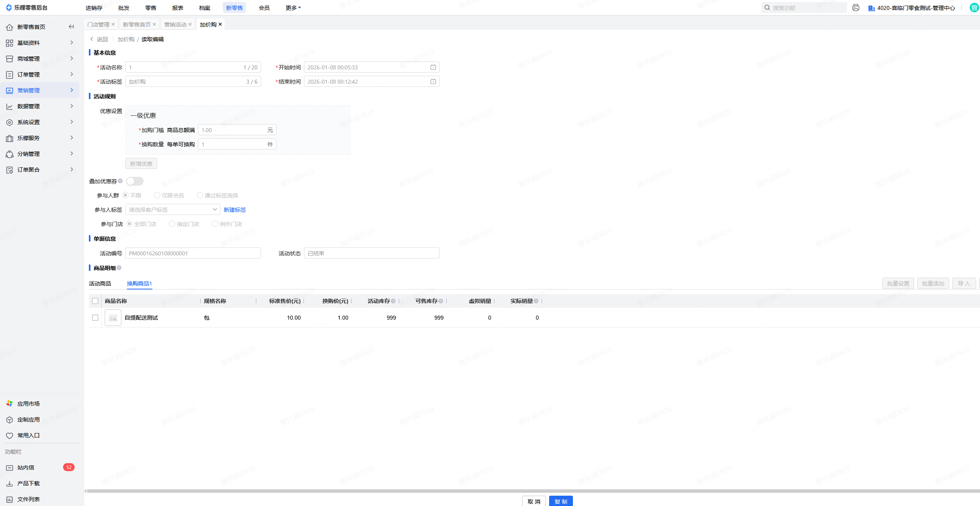Click user avatar icon at top right
This screenshot has width=980, height=506.
pos(974,8)
